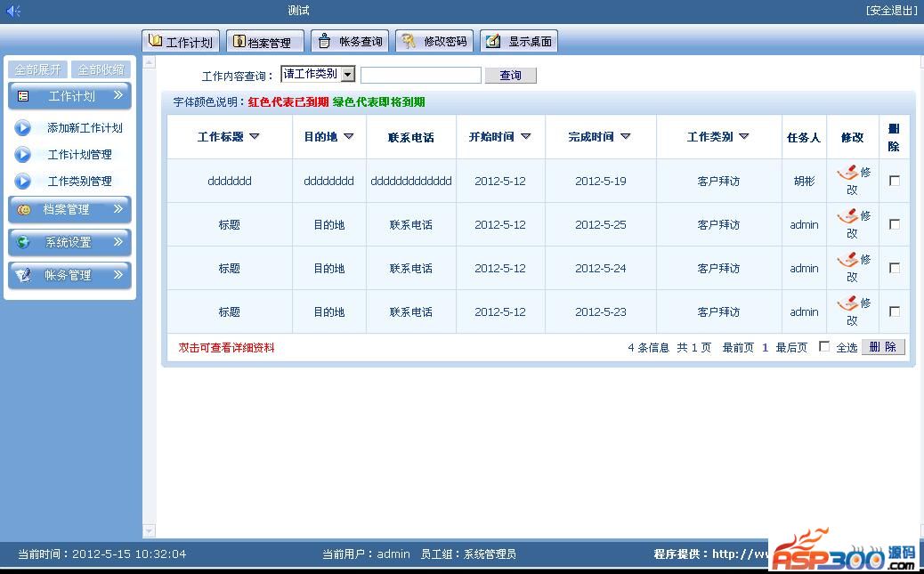This screenshot has width=924, height=574.
Task: Open the 档案管理 top tab
Action: point(265,41)
